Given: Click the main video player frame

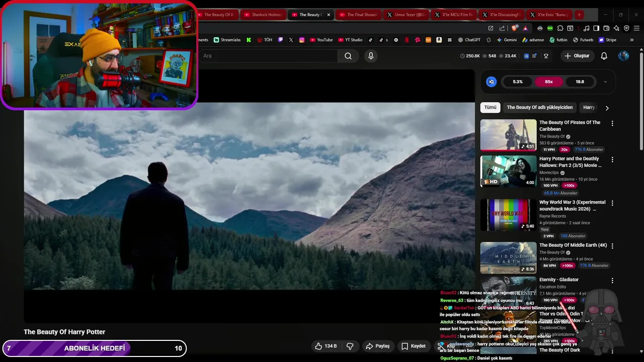Looking at the screenshot, I should 249,196.
